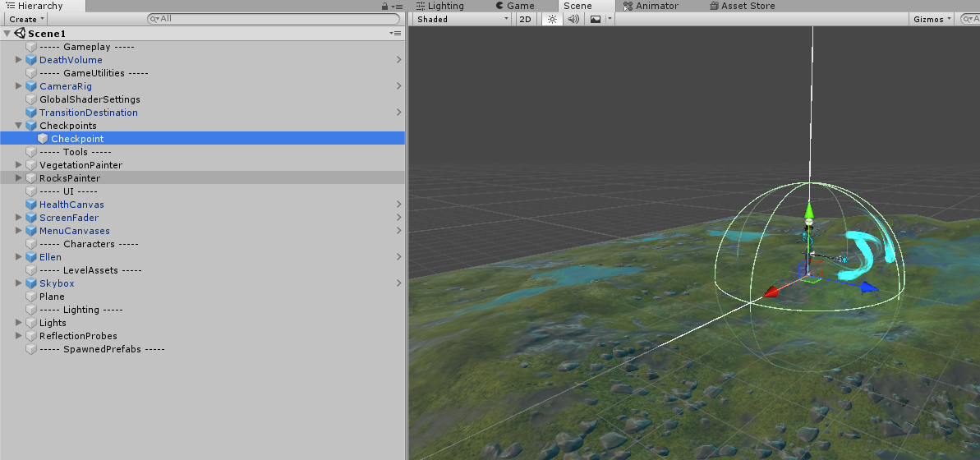Expand the ReflectionProbes foldout arrow
Viewport: 980px width, 460px height.
(19, 336)
